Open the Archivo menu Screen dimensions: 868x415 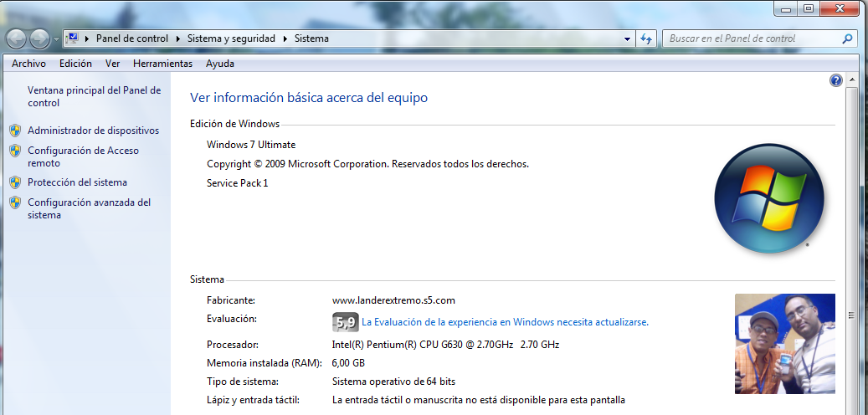[x=28, y=64]
